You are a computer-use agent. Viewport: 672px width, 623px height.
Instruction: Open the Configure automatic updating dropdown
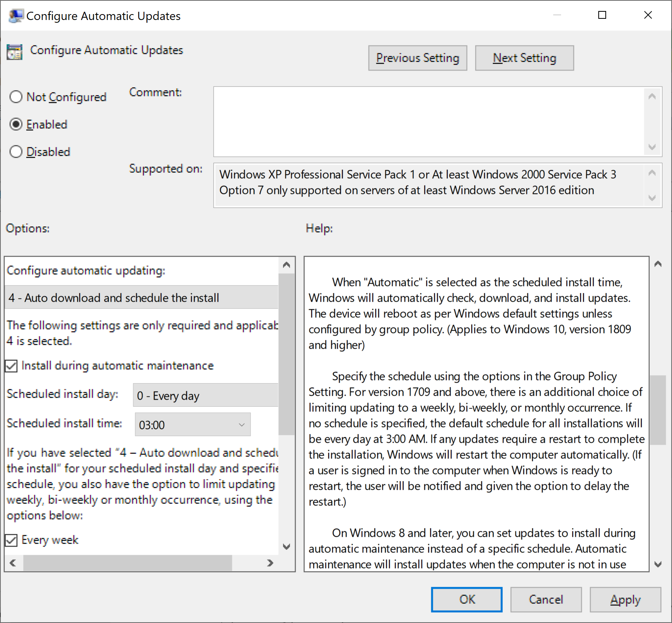pyautogui.click(x=142, y=298)
